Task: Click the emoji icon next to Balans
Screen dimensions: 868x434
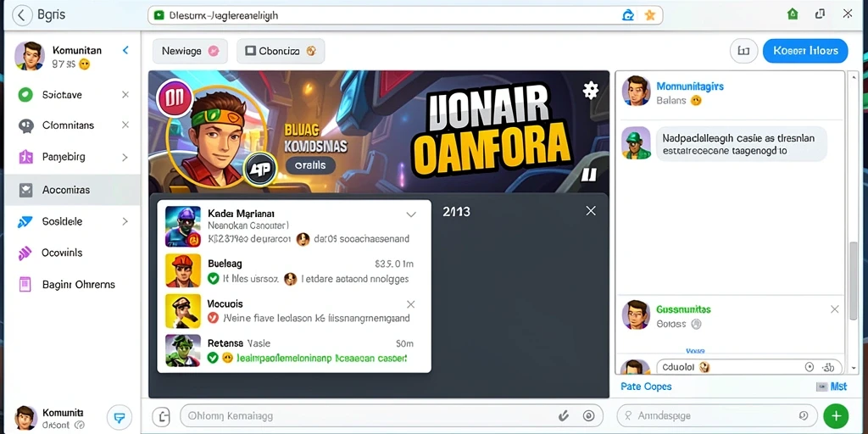Action: click(697, 101)
